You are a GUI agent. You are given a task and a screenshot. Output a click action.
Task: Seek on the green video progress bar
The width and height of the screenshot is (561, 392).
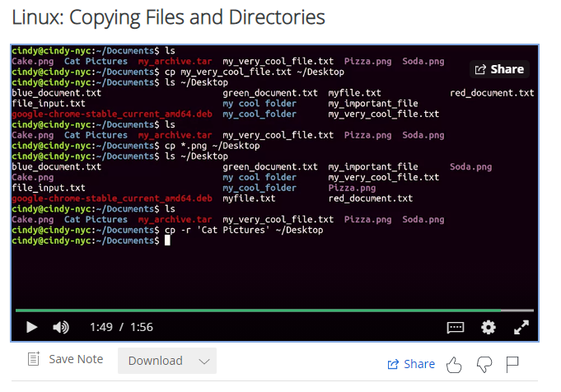coord(258,310)
